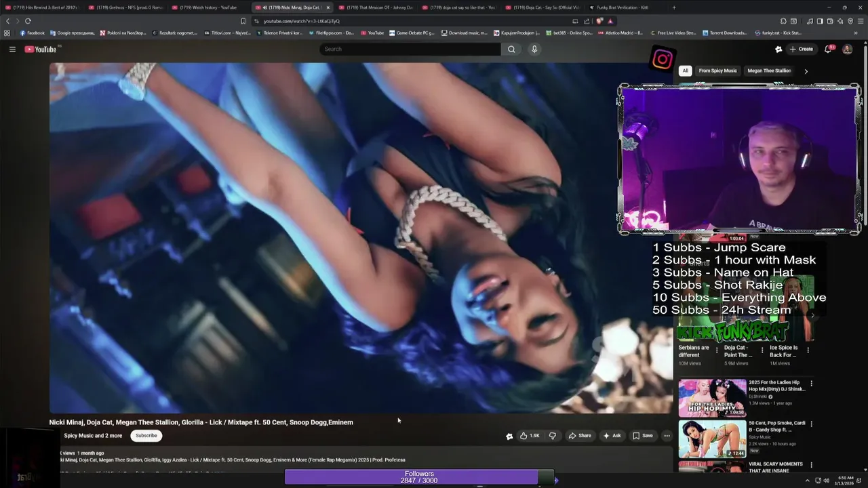Play 2025 For the Ladies Hip Hop Mix thumbnail
Image resolution: width=868 pixels, height=488 pixels.
point(712,398)
